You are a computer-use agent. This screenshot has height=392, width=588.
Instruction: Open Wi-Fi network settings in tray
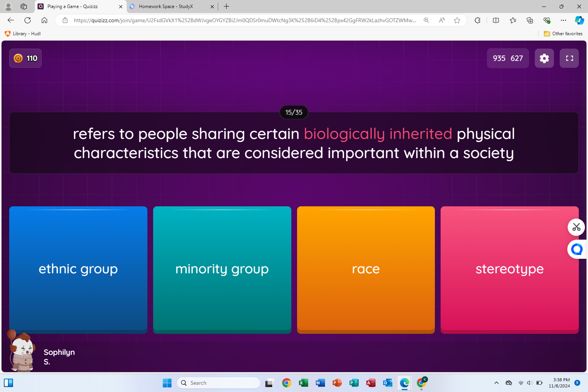pyautogui.click(x=521, y=383)
